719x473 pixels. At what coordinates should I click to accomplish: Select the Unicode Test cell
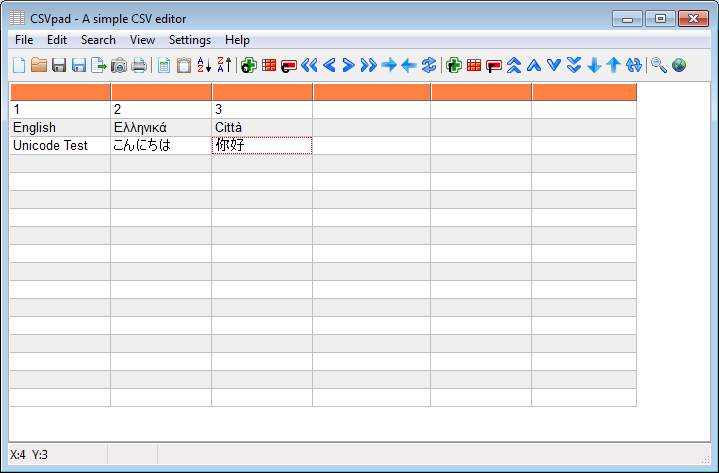point(60,145)
